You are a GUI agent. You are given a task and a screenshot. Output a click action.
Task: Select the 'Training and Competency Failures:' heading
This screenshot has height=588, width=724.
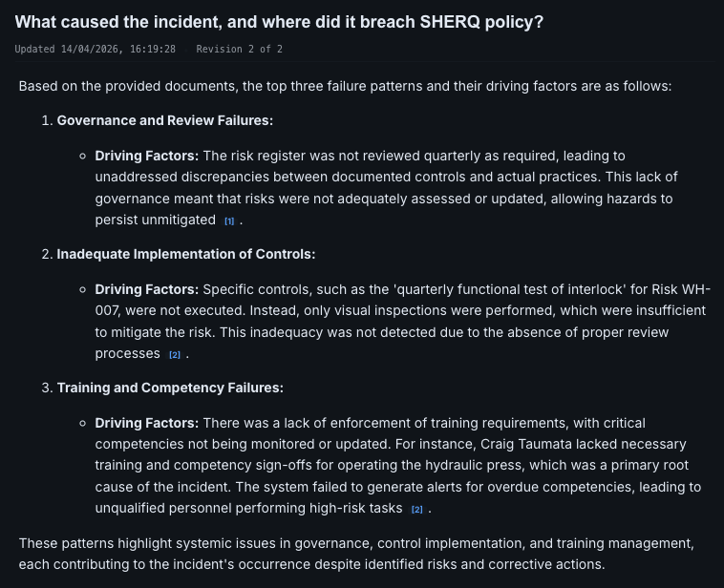pyautogui.click(x=170, y=388)
